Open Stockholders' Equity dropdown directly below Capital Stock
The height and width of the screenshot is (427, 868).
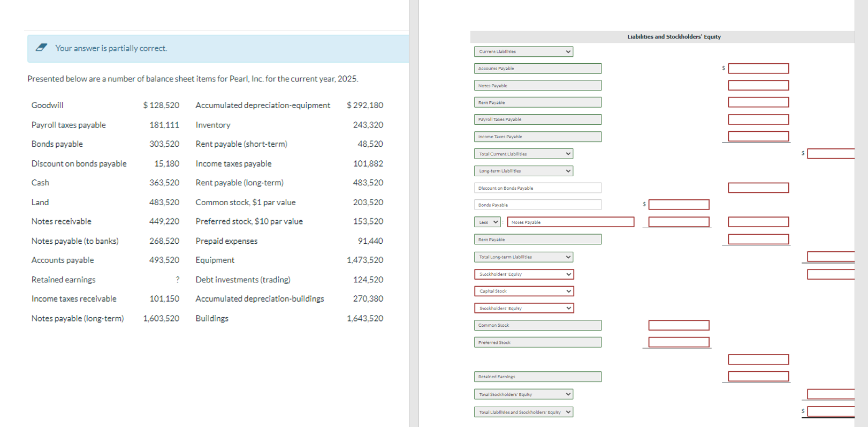(x=524, y=308)
